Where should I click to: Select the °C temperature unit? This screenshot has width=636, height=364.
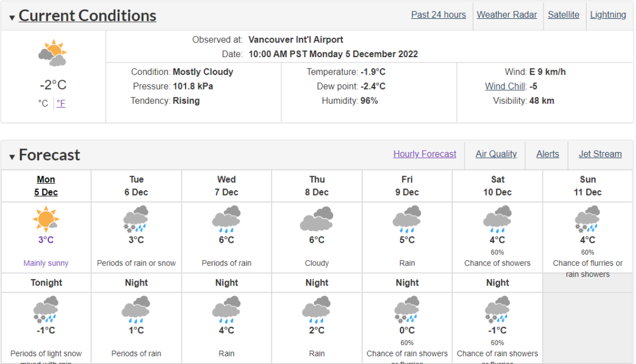point(43,104)
